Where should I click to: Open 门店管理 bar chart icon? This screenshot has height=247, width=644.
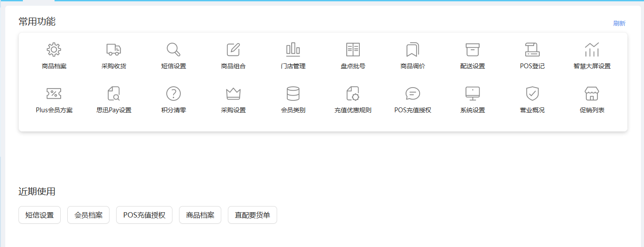tap(293, 49)
